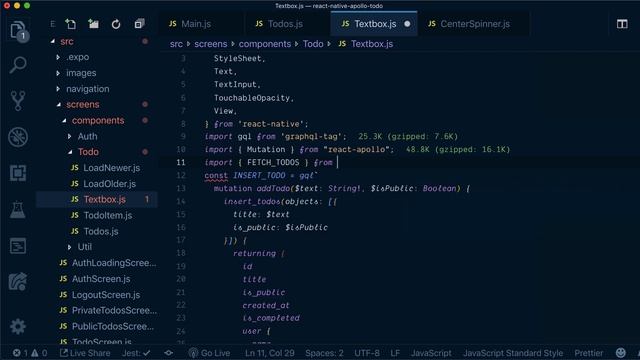Click Textbox.js in the breadcrumb path

pos(371,44)
